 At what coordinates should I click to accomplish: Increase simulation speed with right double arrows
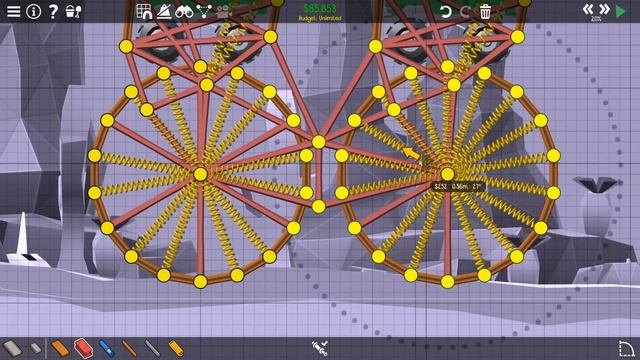tap(604, 9)
